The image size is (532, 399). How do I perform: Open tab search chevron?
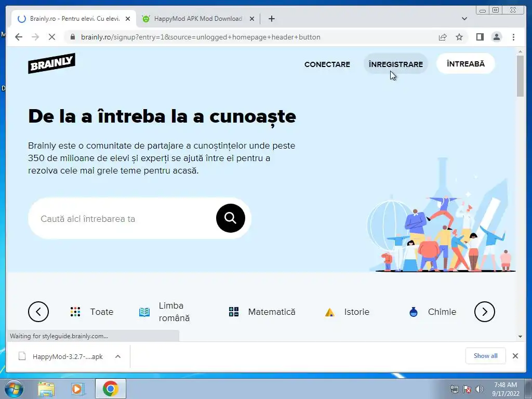(464, 19)
